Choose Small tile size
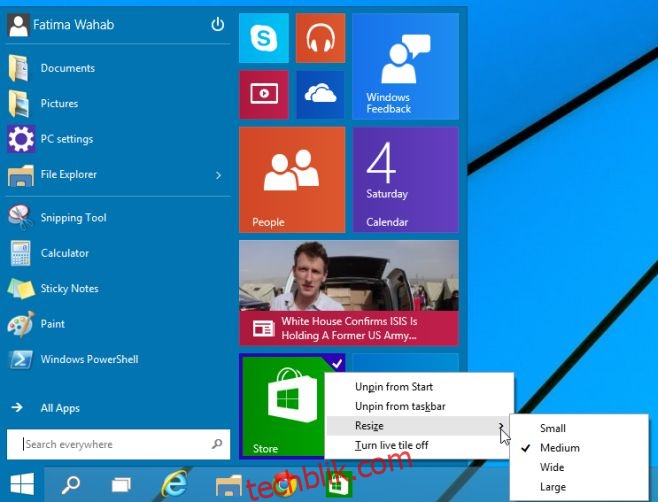658x502 pixels. tap(579, 428)
